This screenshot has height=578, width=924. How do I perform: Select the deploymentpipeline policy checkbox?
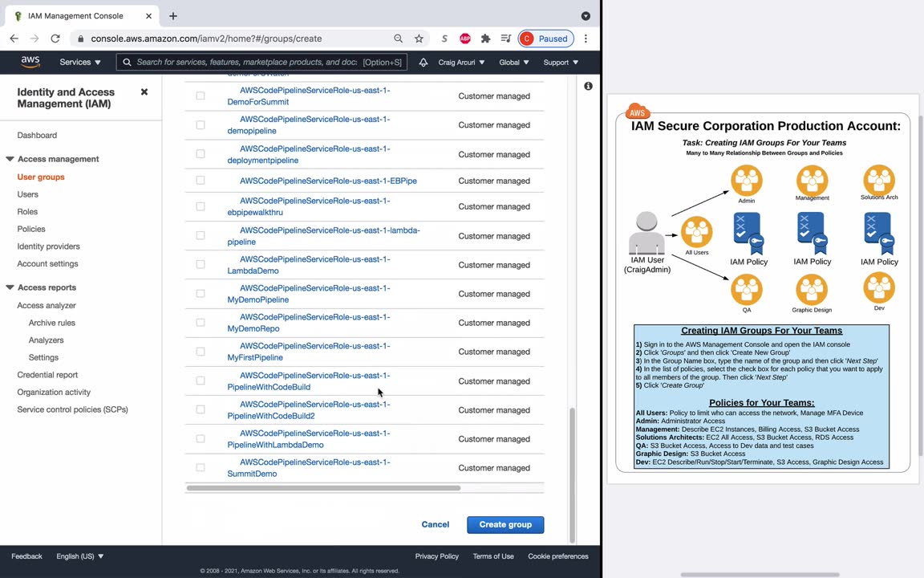(201, 154)
